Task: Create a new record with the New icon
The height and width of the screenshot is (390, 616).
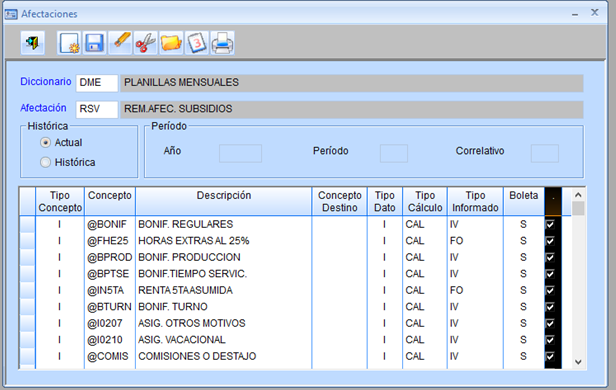Action: (69, 43)
